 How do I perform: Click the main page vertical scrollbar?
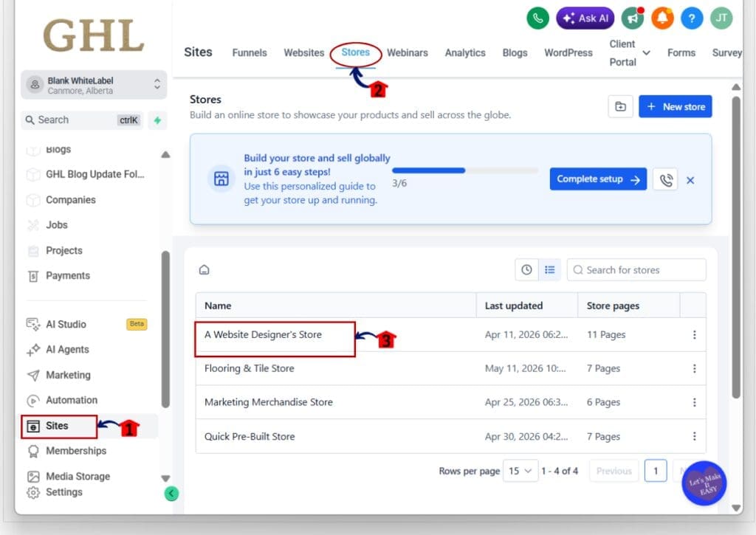point(736,247)
